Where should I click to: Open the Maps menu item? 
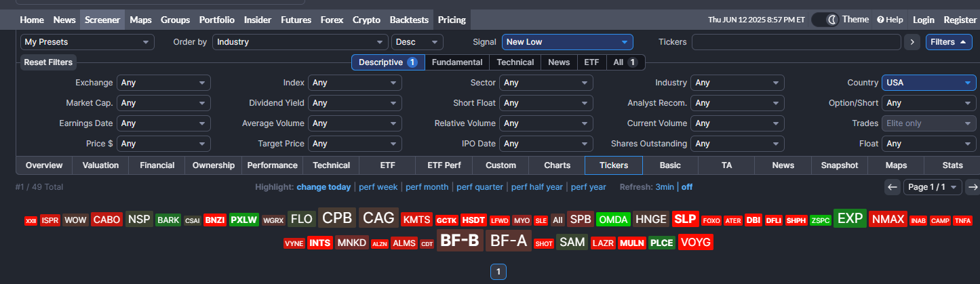(140, 20)
